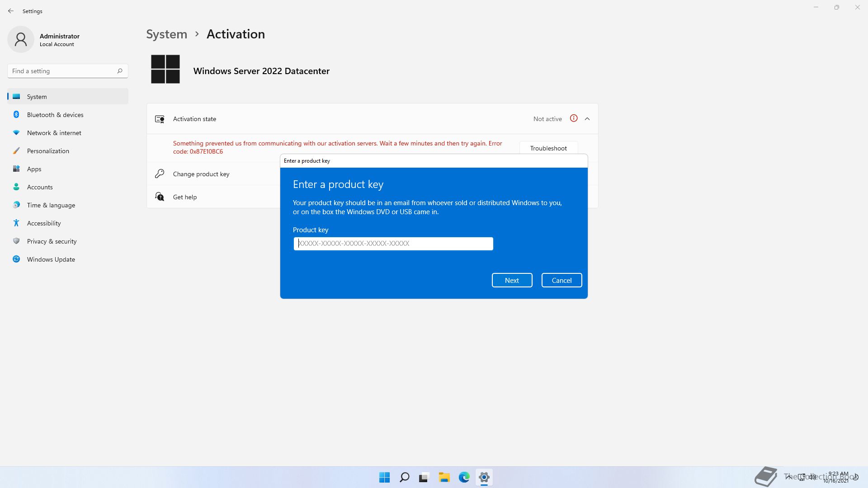Screen dimensions: 868x488
Task: Click the Product key input field
Action: click(x=393, y=244)
